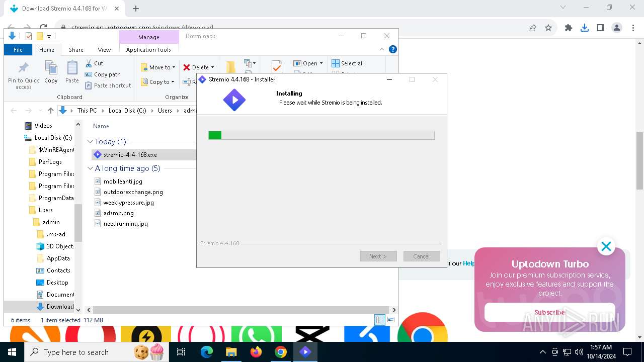Select mobileanti.jpg file
644x362 pixels.
123,182
